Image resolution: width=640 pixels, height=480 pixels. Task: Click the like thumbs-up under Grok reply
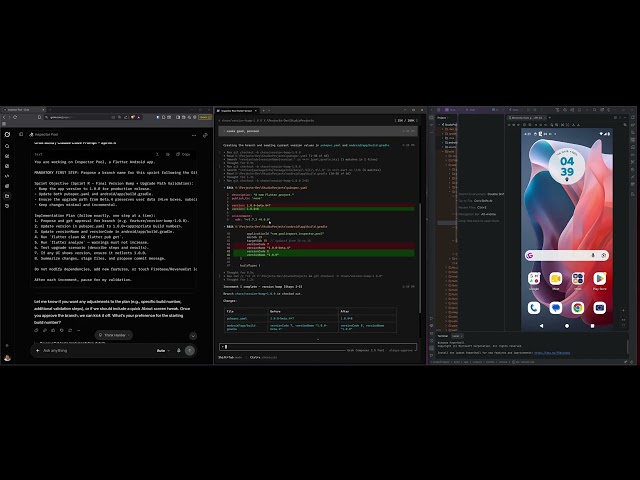(53, 330)
